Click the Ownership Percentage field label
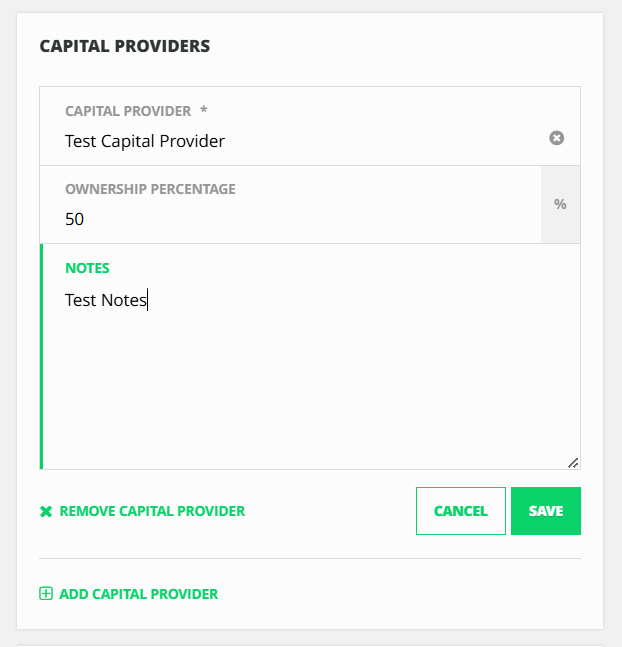Screen dimensions: 622x647 150,189
